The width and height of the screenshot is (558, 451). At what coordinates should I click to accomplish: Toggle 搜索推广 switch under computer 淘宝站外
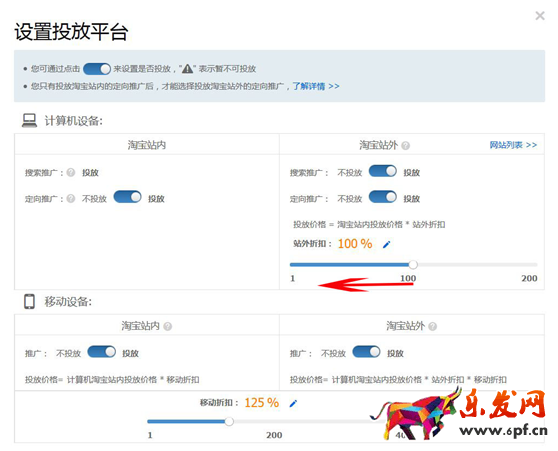pos(383,171)
